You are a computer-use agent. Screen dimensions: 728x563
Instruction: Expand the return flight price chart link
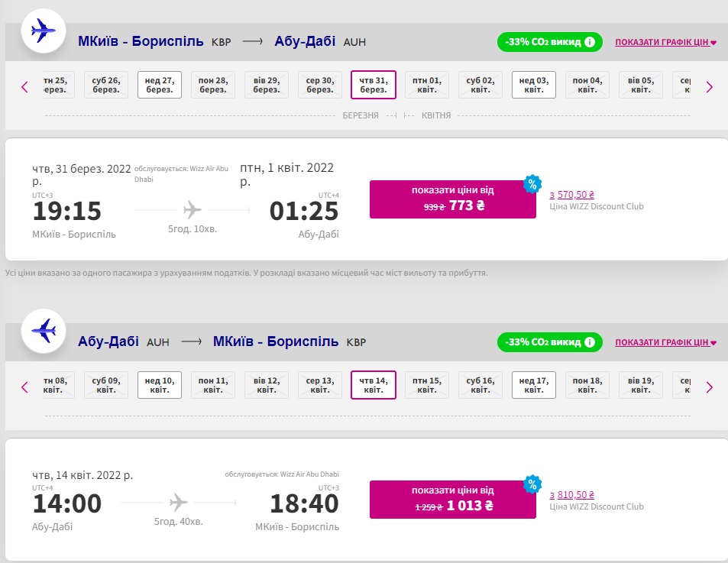[x=665, y=342]
